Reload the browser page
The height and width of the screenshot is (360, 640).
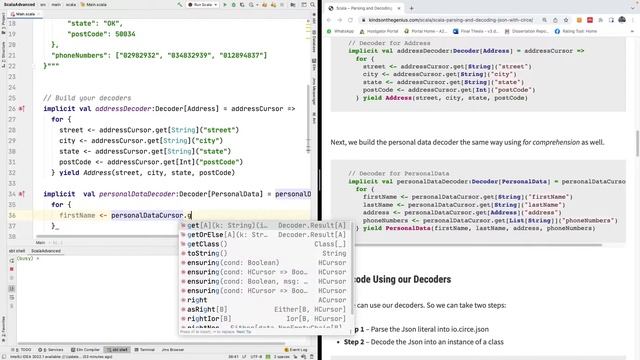click(350, 20)
